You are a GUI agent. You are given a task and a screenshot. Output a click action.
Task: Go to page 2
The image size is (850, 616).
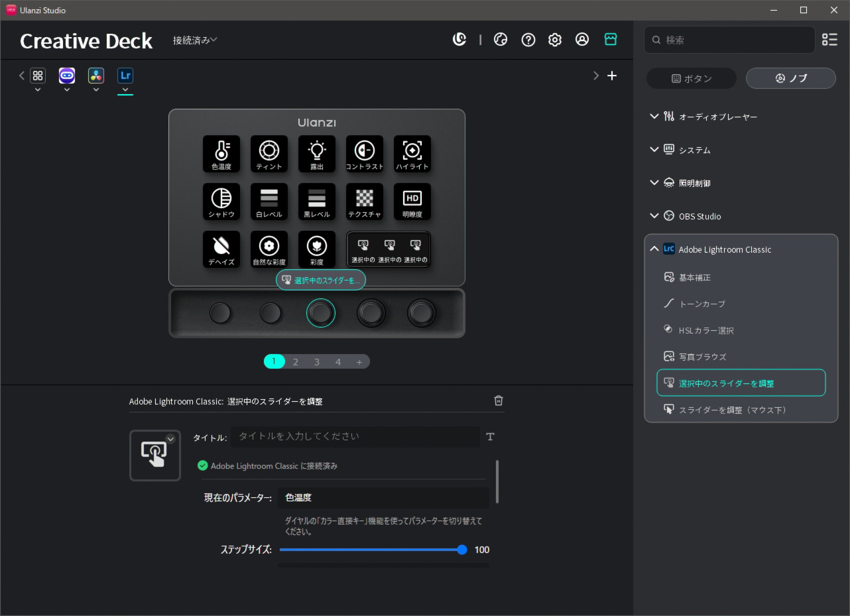[x=296, y=361]
